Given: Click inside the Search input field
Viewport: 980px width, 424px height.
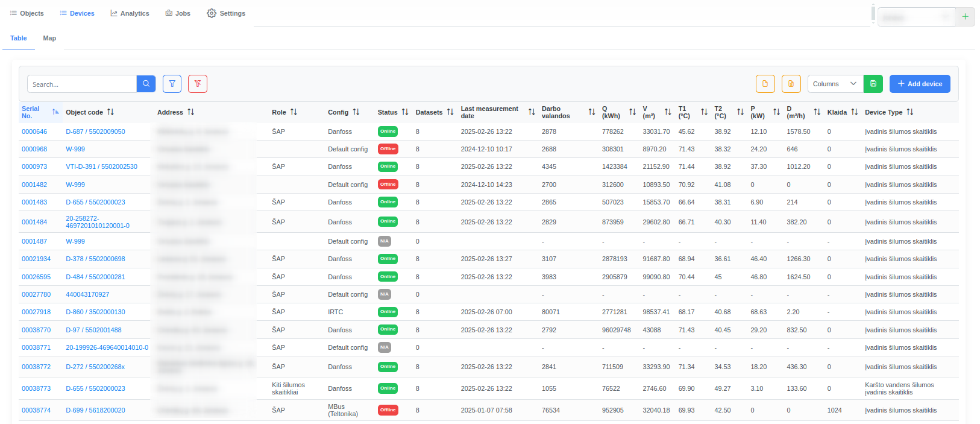Looking at the screenshot, I should click(82, 84).
